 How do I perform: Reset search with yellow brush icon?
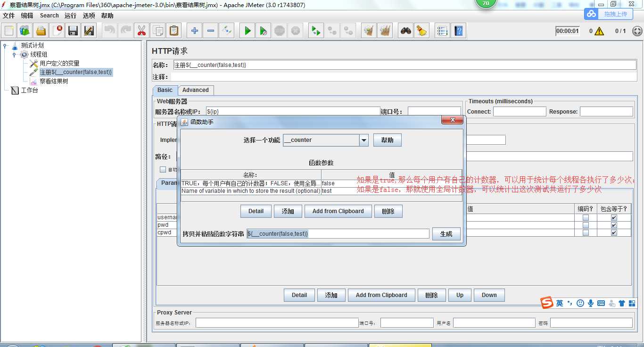(x=421, y=31)
